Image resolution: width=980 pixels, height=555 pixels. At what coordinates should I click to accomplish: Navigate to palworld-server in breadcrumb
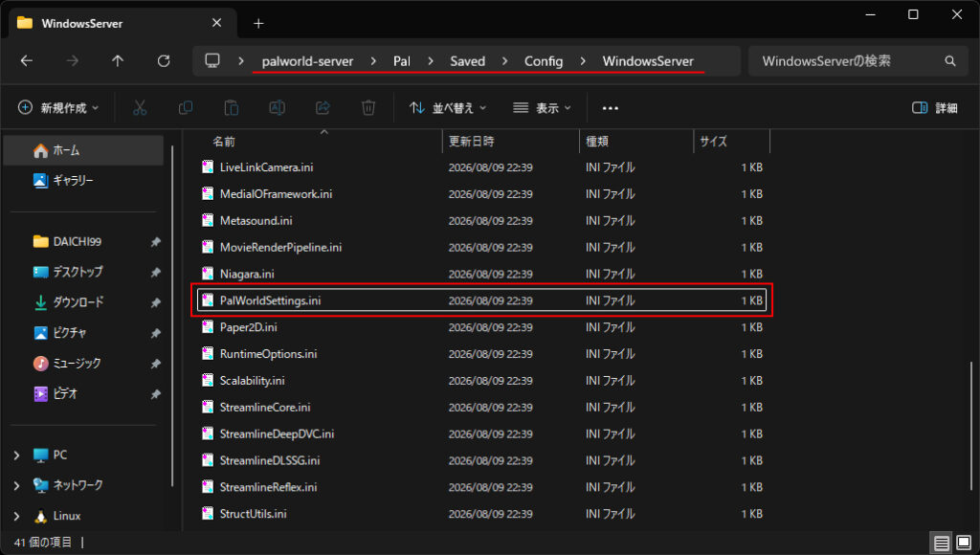coord(307,61)
